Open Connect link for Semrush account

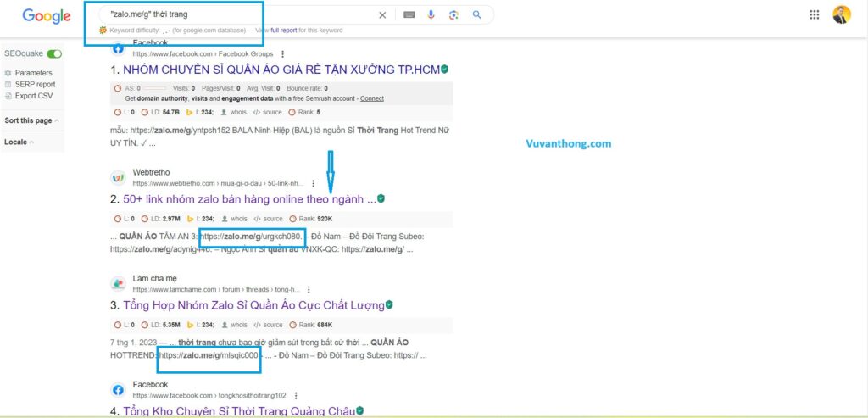coord(372,98)
